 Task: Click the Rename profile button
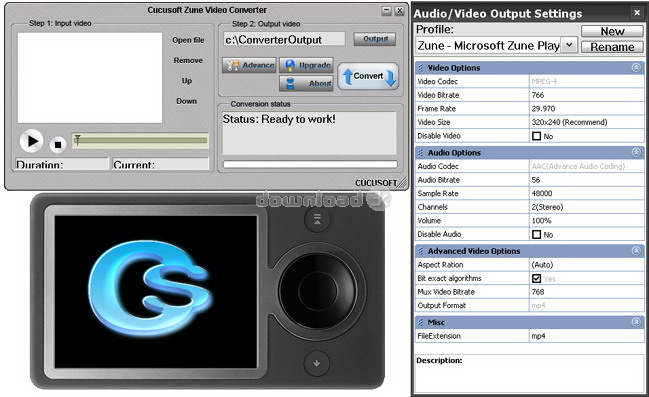tap(612, 47)
